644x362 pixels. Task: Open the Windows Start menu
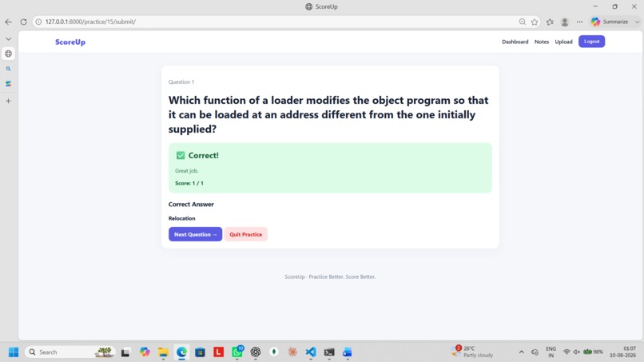(14, 352)
